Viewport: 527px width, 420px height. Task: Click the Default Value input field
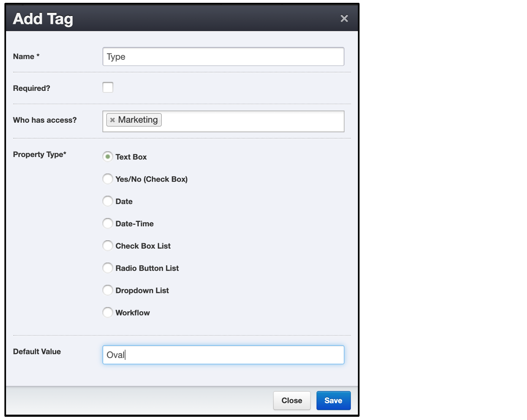223,355
